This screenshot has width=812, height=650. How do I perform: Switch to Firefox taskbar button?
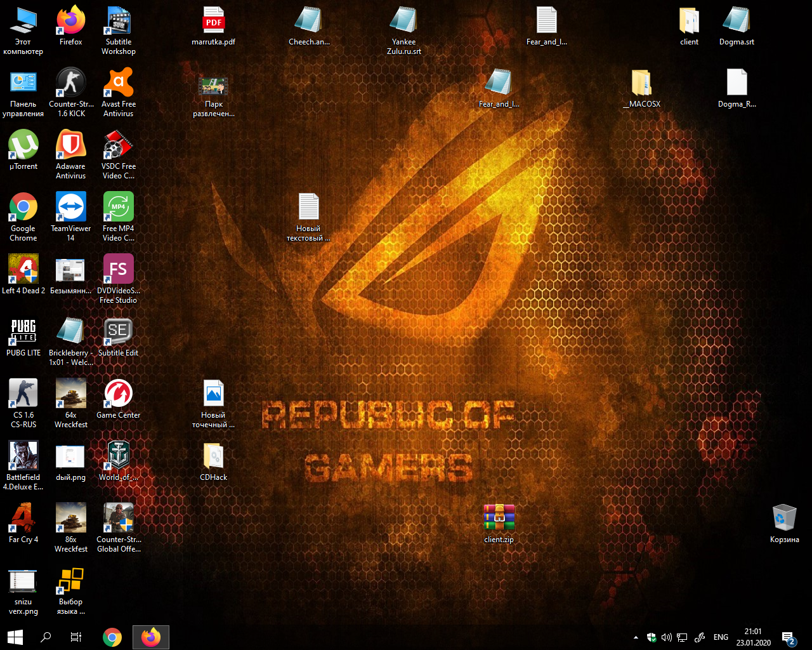[x=151, y=637]
